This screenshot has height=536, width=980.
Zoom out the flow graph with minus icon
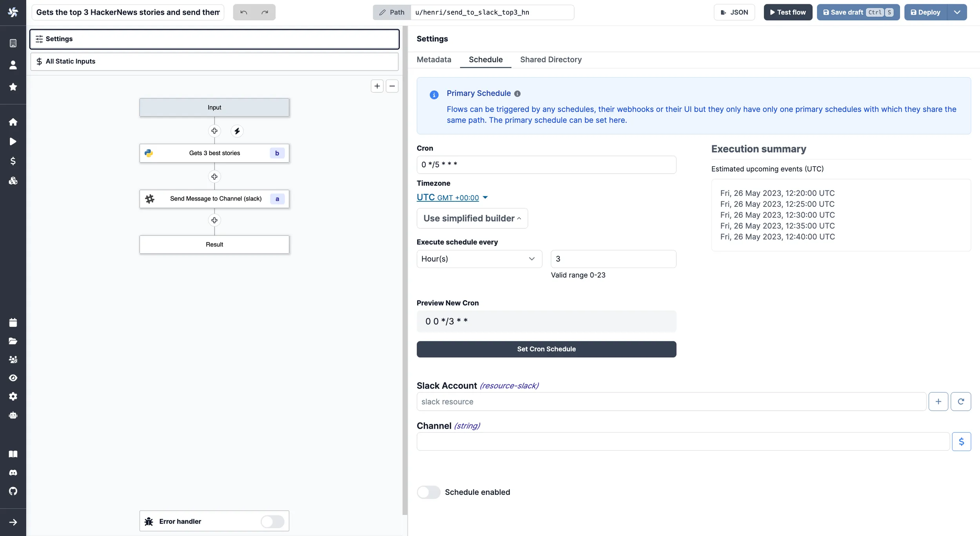[x=392, y=86]
